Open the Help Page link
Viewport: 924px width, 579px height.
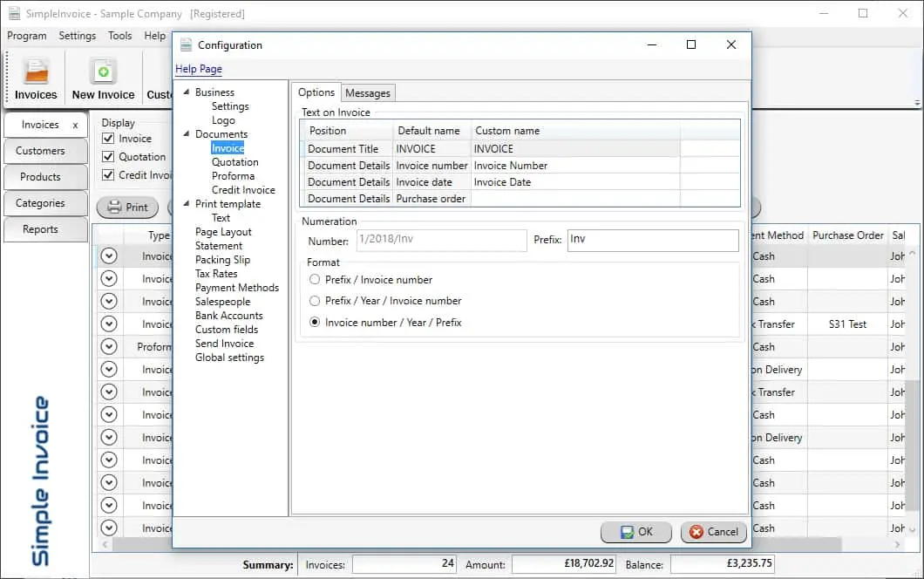click(x=199, y=69)
